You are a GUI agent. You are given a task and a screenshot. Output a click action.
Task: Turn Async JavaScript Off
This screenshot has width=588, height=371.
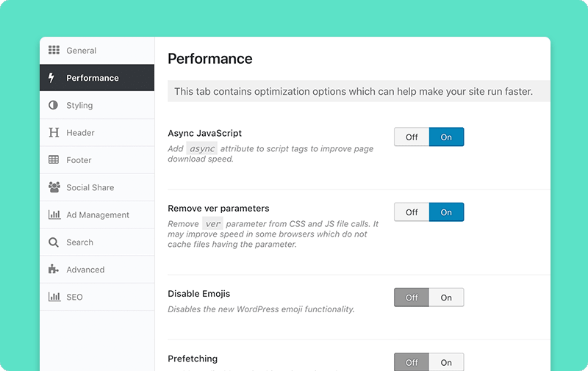pyautogui.click(x=412, y=137)
